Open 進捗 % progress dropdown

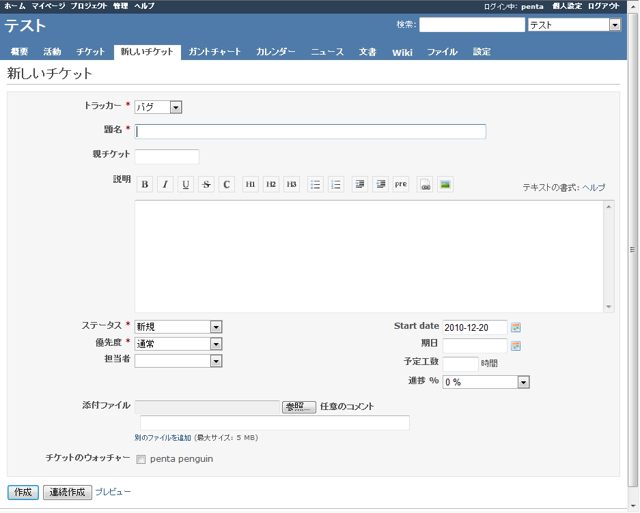click(x=486, y=382)
